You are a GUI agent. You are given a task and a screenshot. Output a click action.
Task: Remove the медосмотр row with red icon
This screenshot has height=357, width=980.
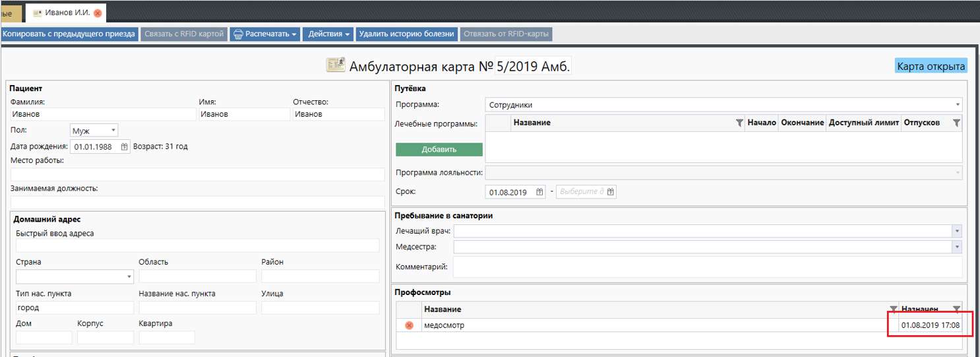tap(409, 325)
